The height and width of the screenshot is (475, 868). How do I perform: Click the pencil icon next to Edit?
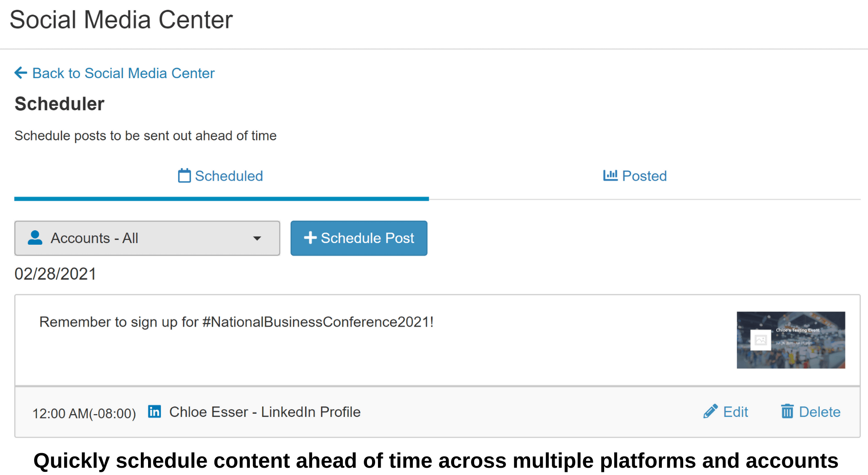[710, 411]
